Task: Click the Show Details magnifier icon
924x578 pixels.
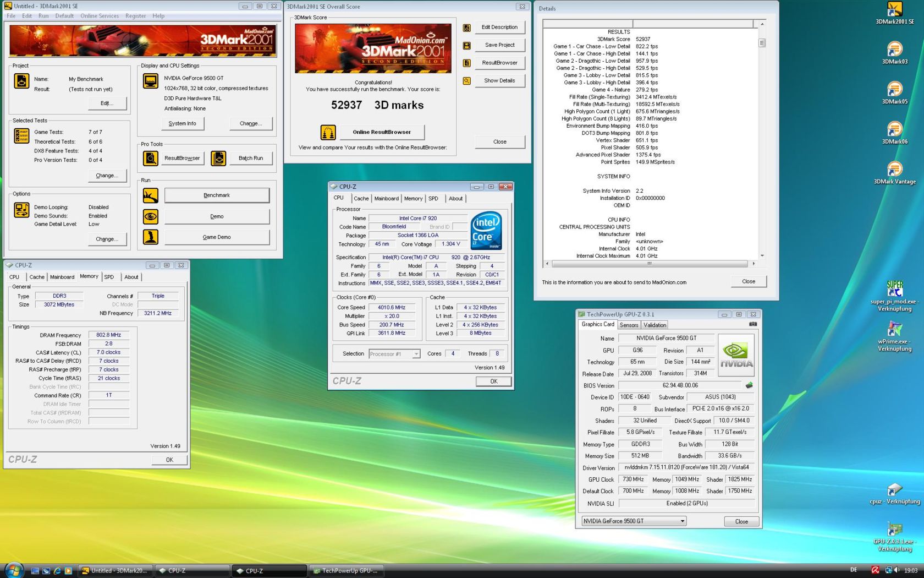Action: click(x=466, y=81)
